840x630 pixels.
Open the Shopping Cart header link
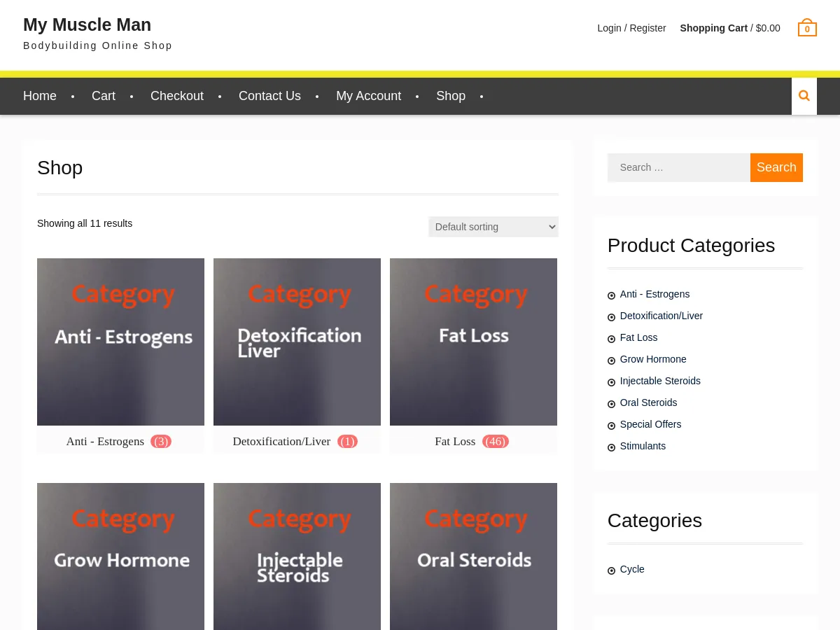coord(713,28)
